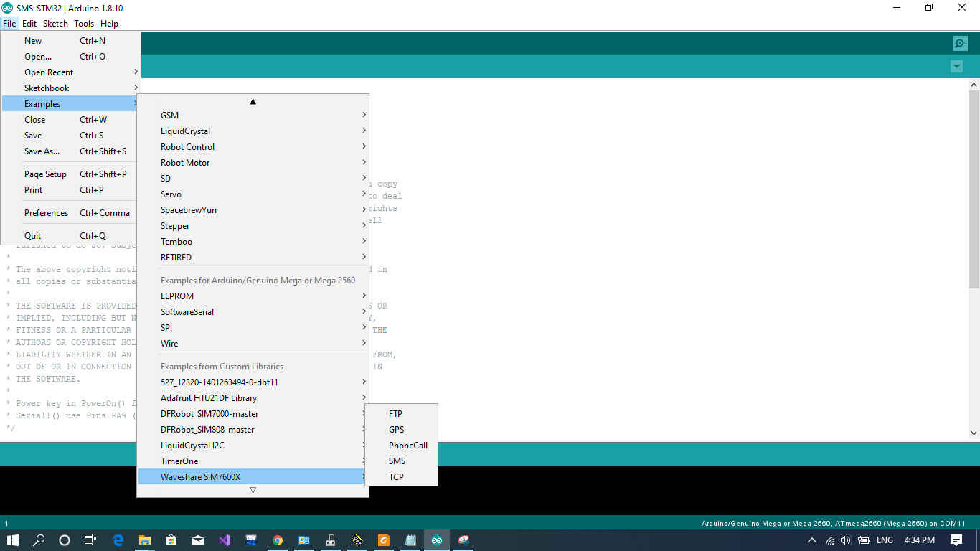Image resolution: width=980 pixels, height=551 pixels.
Task: Open the volume control in tray
Action: (x=846, y=540)
